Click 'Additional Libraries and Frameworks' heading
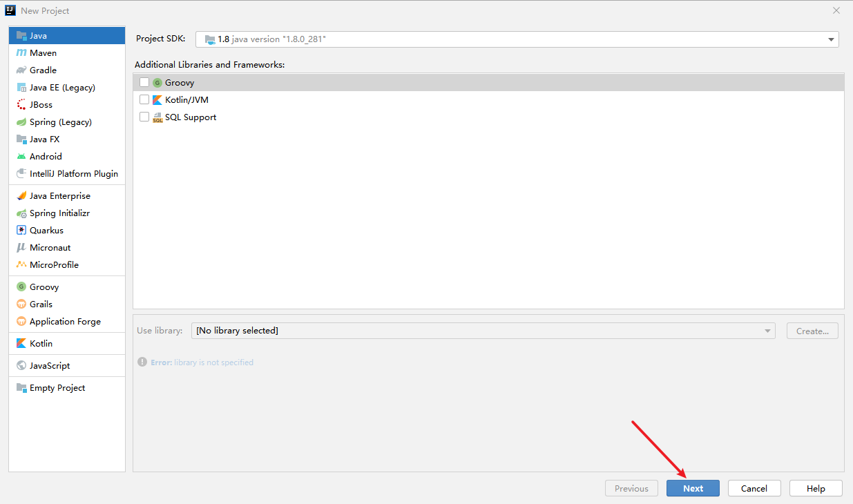Image resolution: width=853 pixels, height=504 pixels. click(x=210, y=64)
